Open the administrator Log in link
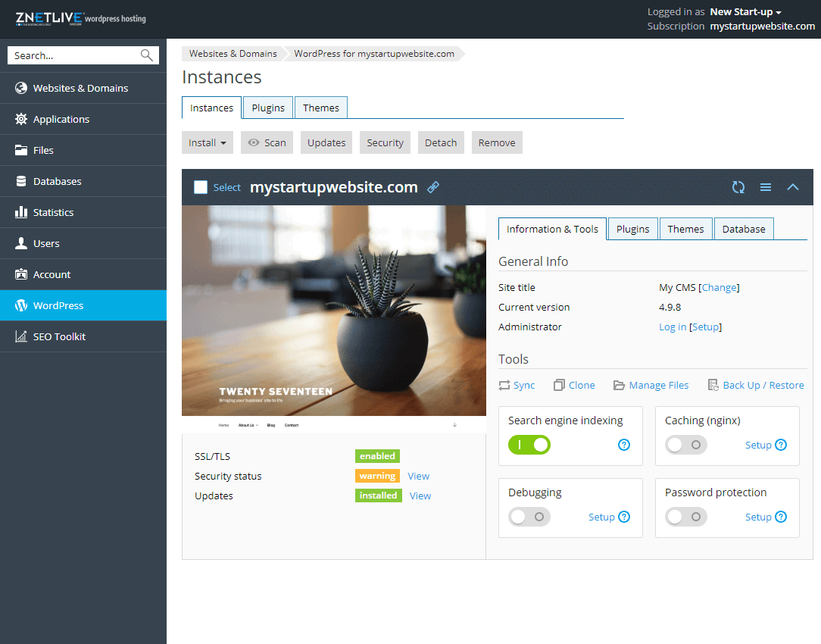Screen dimensions: 821x644 pyautogui.click(x=673, y=327)
